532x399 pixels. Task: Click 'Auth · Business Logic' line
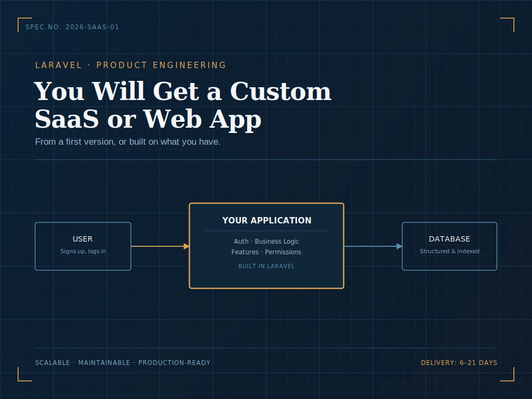click(x=267, y=241)
